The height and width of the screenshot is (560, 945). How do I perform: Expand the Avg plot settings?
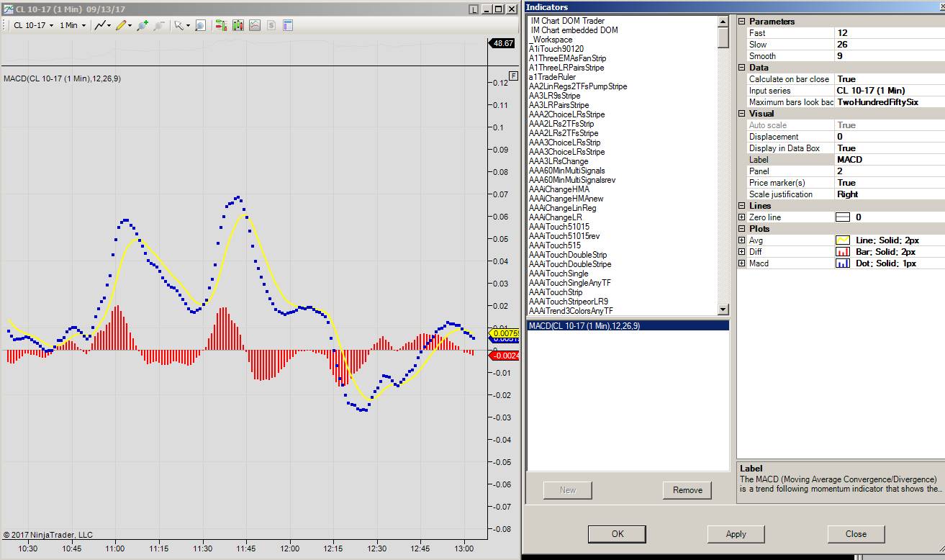click(x=742, y=240)
